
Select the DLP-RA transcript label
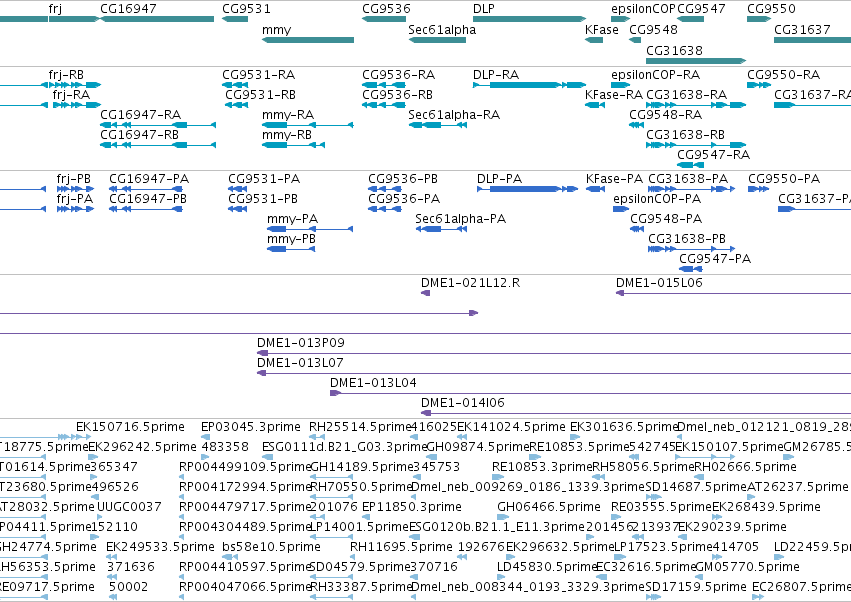496,75
